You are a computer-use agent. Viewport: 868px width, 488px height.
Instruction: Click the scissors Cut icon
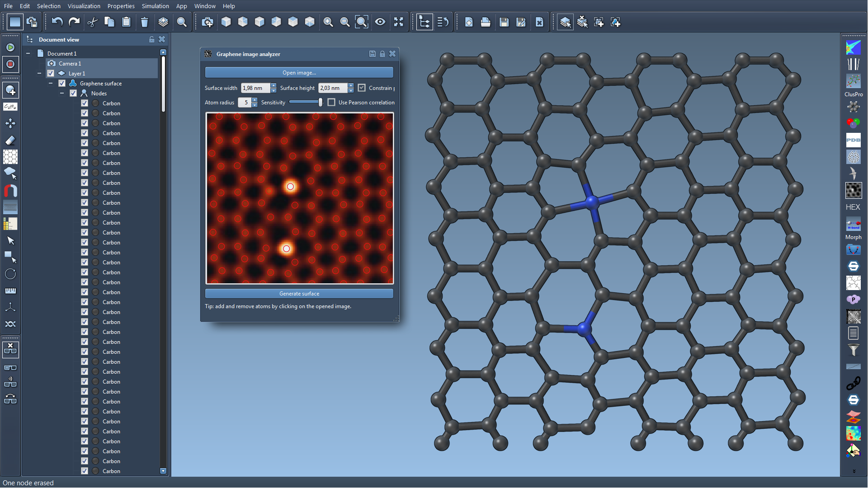click(x=93, y=22)
